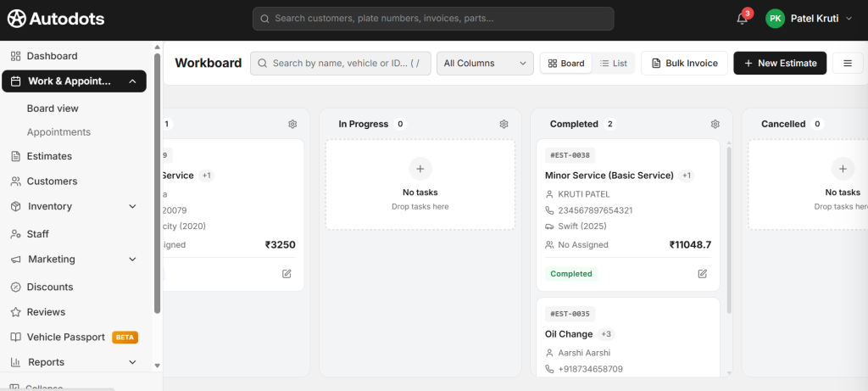Image resolution: width=868 pixels, height=391 pixels.
Task: Click the notification bell icon
Action: tap(742, 19)
